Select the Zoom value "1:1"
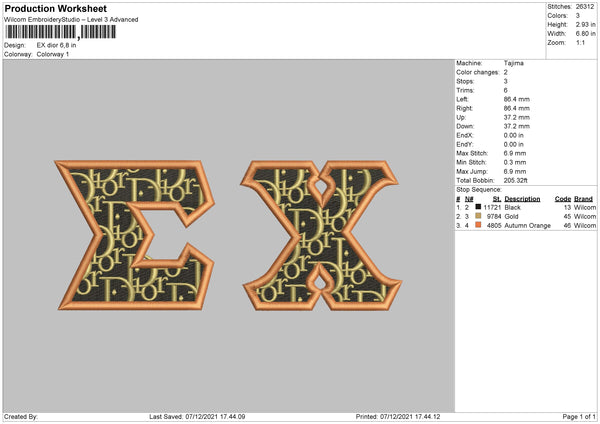 click(580, 43)
